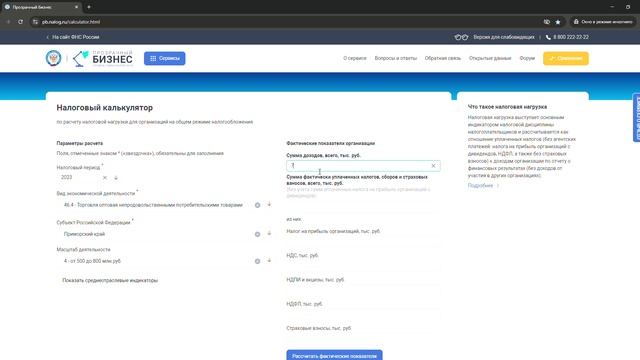Expand the Налоговый период dropdown arrow
The width and height of the screenshot is (640, 360).
116,178
